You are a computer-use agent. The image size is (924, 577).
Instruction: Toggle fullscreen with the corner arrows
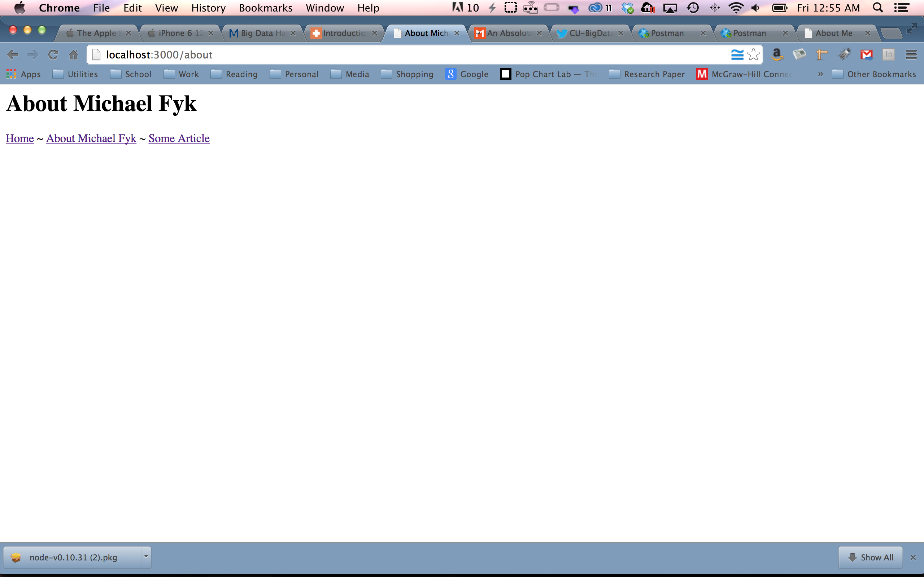(911, 28)
